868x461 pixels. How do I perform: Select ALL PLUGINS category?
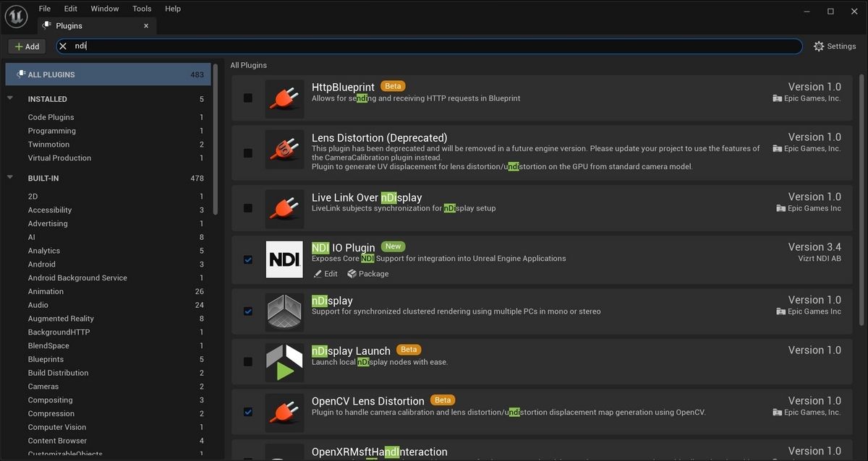click(x=109, y=74)
